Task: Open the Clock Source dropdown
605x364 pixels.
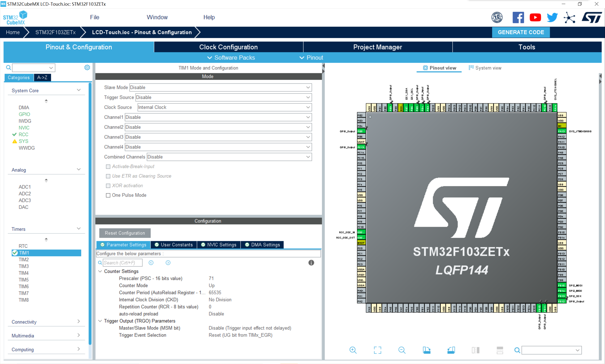Action: click(224, 107)
